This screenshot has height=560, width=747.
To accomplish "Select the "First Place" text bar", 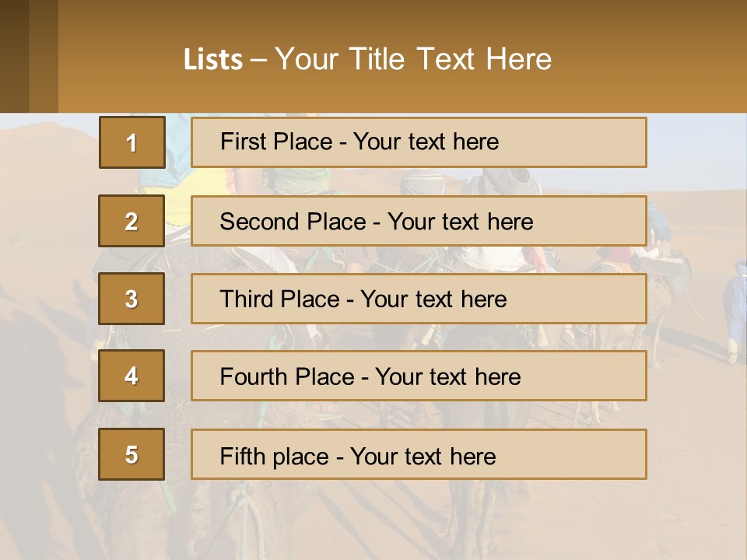I will point(419,142).
